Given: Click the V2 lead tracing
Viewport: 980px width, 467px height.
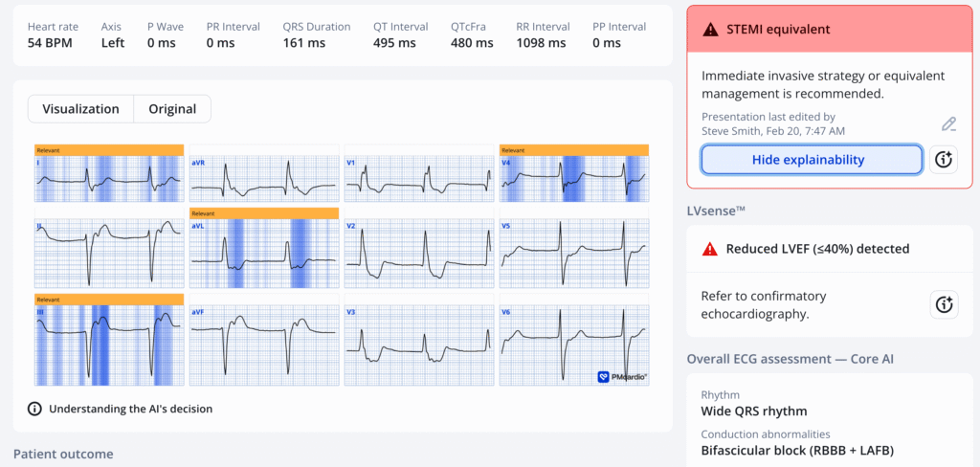Looking at the screenshot, I should (418, 253).
